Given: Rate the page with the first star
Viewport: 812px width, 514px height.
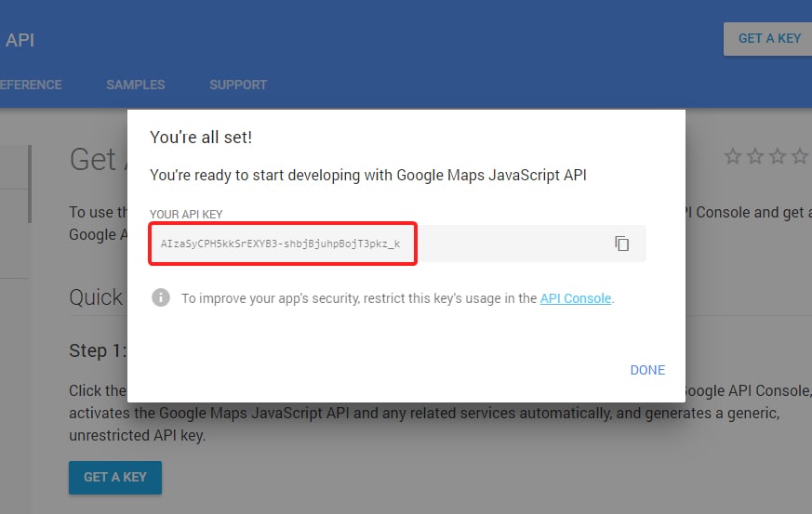Looking at the screenshot, I should [x=733, y=156].
